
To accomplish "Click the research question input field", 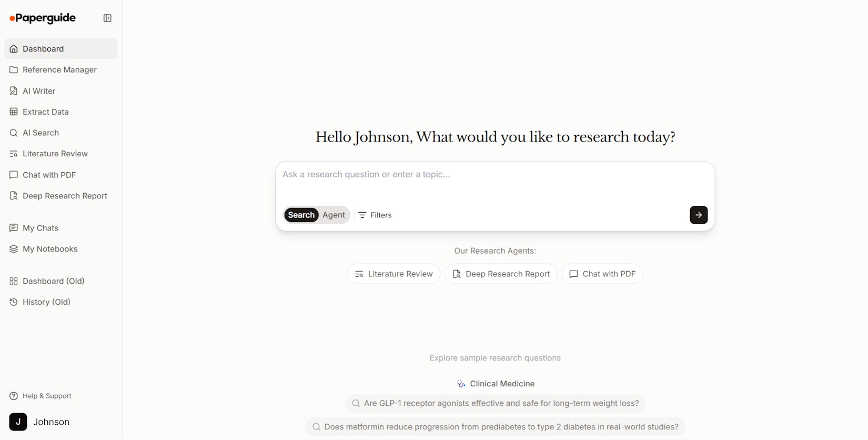I will [x=494, y=182].
